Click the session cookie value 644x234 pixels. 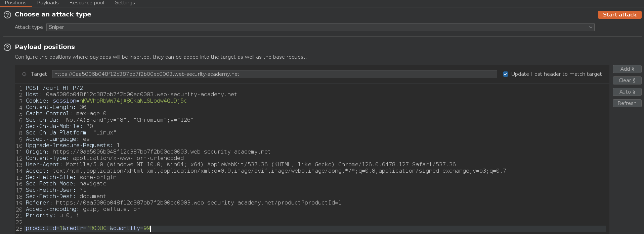133,101
